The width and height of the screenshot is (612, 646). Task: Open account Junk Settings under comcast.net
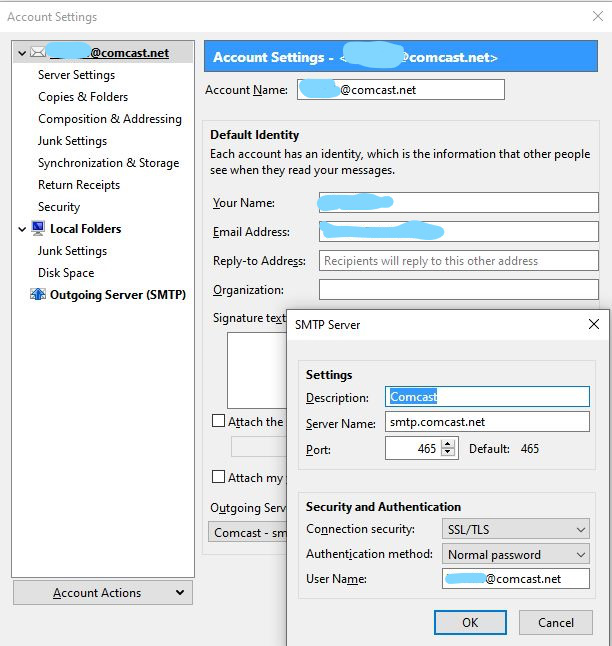[72, 141]
